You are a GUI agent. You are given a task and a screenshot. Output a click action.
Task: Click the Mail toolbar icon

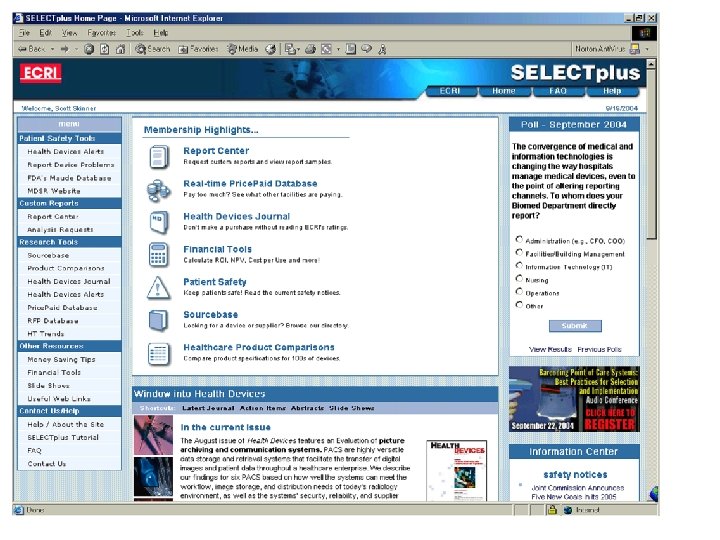tap(290, 49)
